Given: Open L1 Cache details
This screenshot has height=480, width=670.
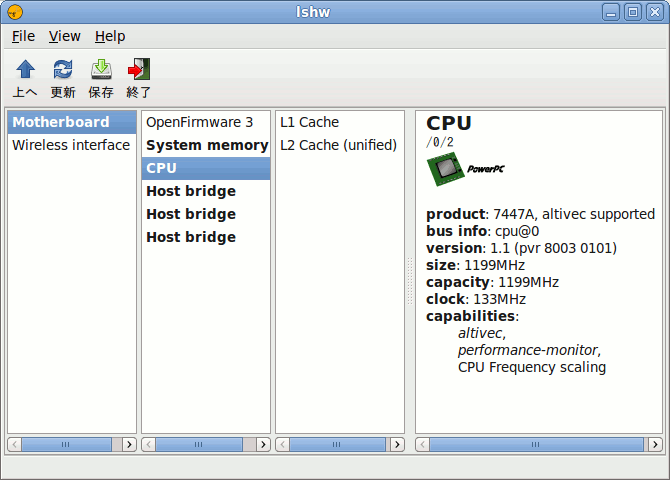Looking at the screenshot, I should tap(309, 122).
